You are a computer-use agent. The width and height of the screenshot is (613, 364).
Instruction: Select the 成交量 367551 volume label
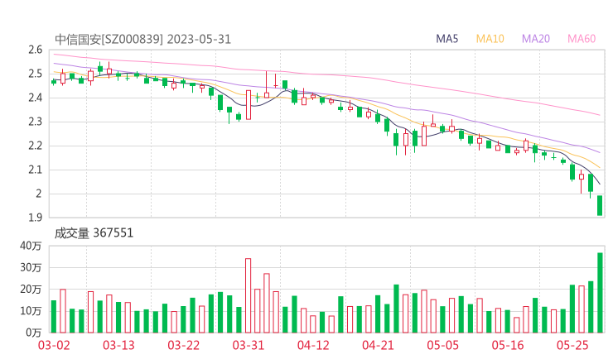pyautogui.click(x=94, y=233)
